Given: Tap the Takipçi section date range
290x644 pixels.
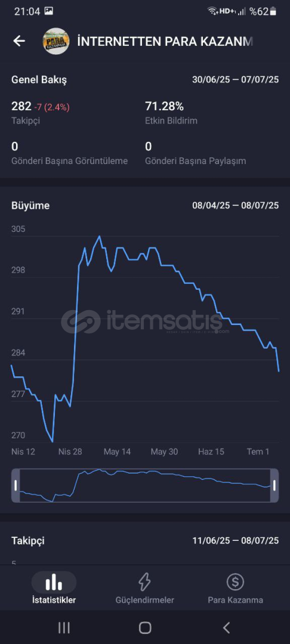Looking at the screenshot, I should (x=235, y=540).
